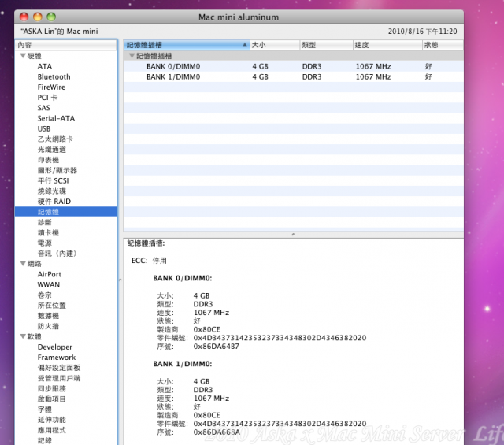Open 字體 fonts entry
The width and height of the screenshot is (504, 445).
[44, 409]
